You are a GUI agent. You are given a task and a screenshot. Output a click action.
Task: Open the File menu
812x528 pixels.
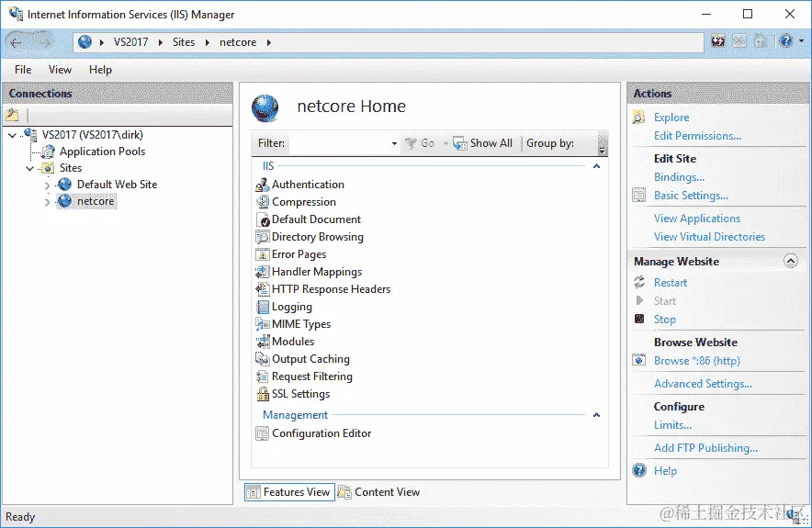(23, 70)
